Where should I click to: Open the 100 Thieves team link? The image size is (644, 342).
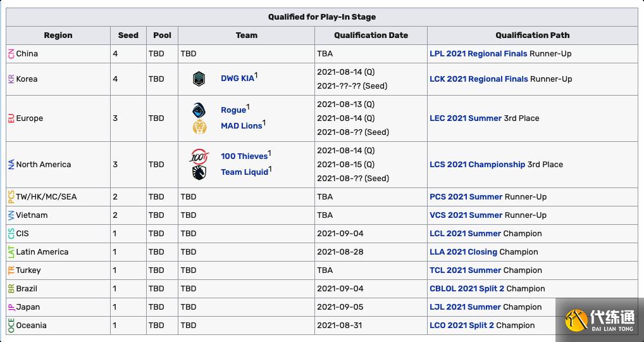tap(244, 156)
